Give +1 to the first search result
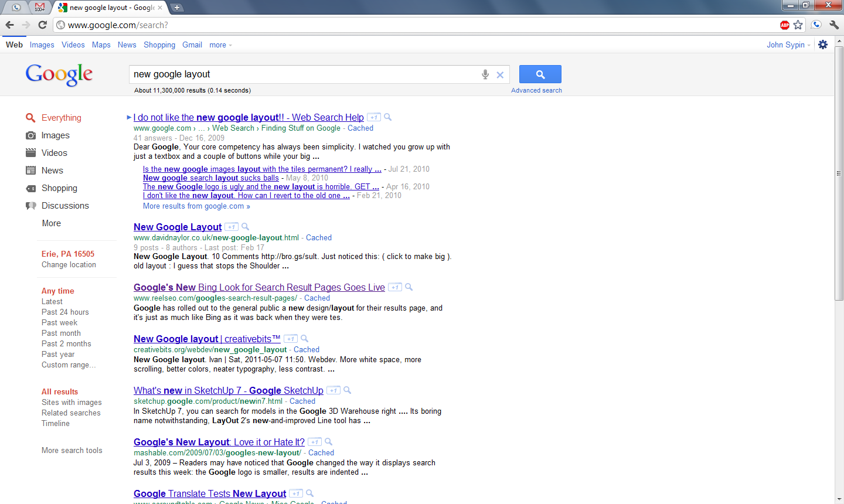 [x=373, y=117]
